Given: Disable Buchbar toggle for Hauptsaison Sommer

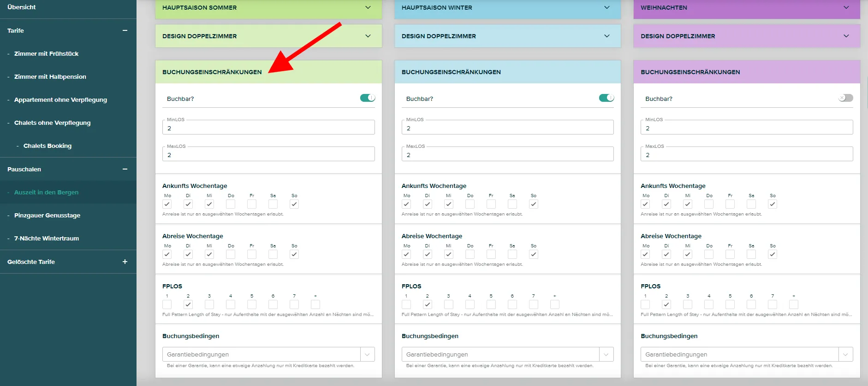Looking at the screenshot, I should click(368, 98).
